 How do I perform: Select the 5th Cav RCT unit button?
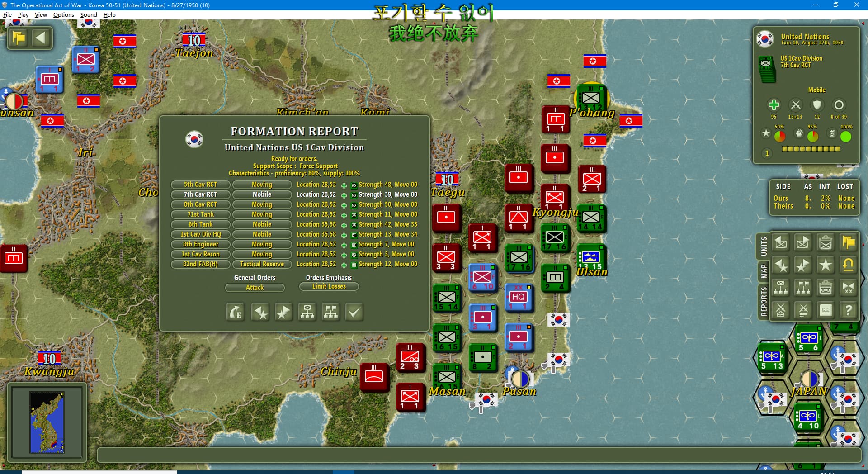tap(200, 185)
